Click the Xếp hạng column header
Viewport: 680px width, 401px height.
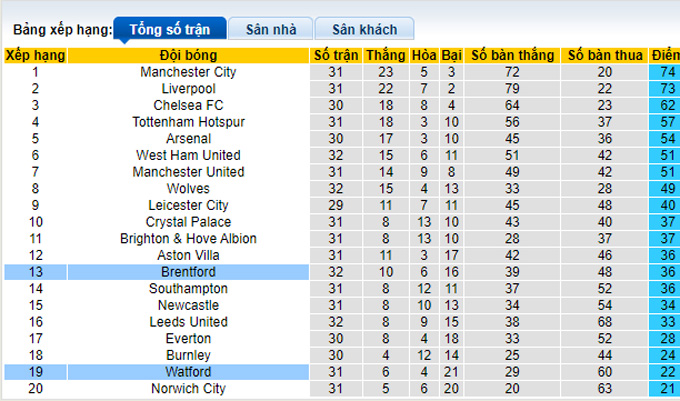click(x=35, y=55)
